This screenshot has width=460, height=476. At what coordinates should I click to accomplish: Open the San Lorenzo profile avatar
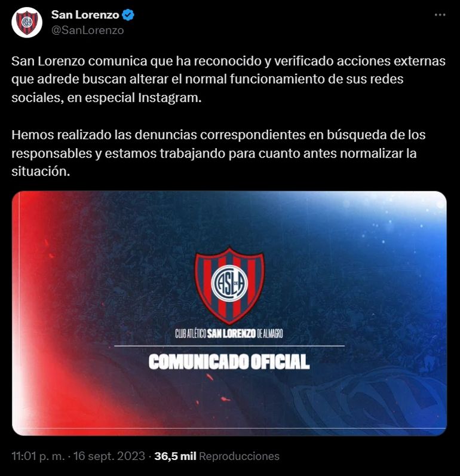pyautogui.click(x=27, y=23)
